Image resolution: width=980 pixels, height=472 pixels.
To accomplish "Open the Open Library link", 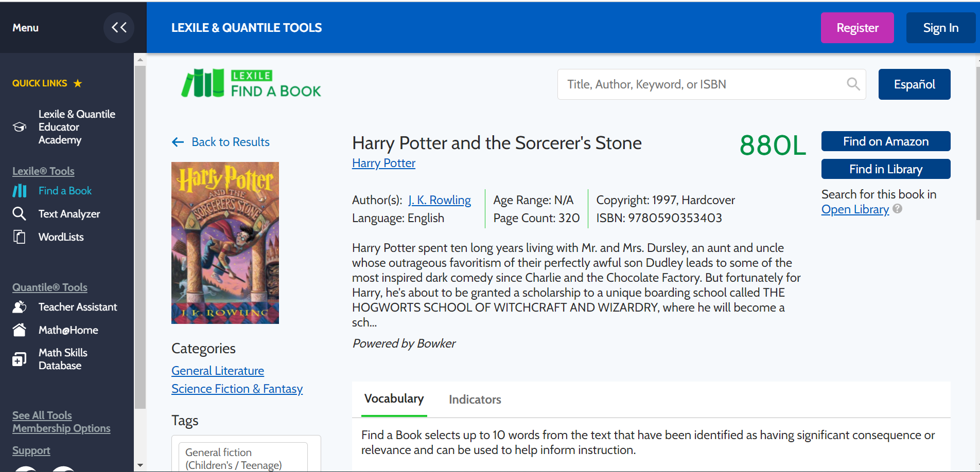I will [x=855, y=209].
